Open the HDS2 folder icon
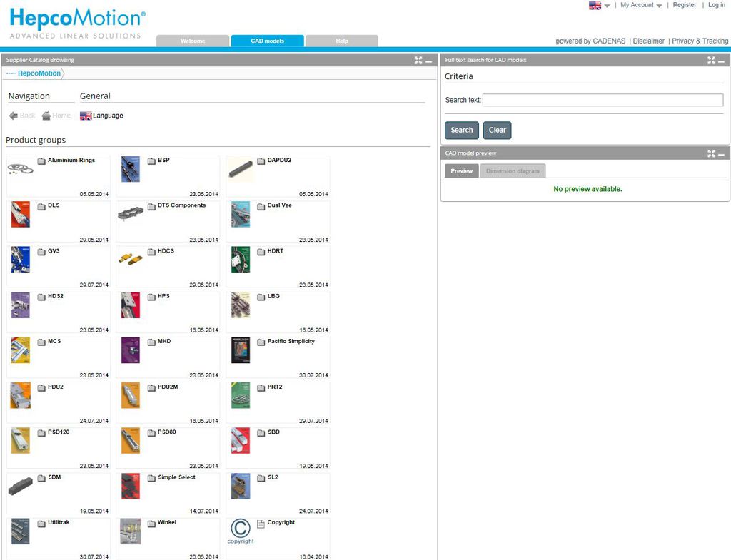 click(x=41, y=297)
